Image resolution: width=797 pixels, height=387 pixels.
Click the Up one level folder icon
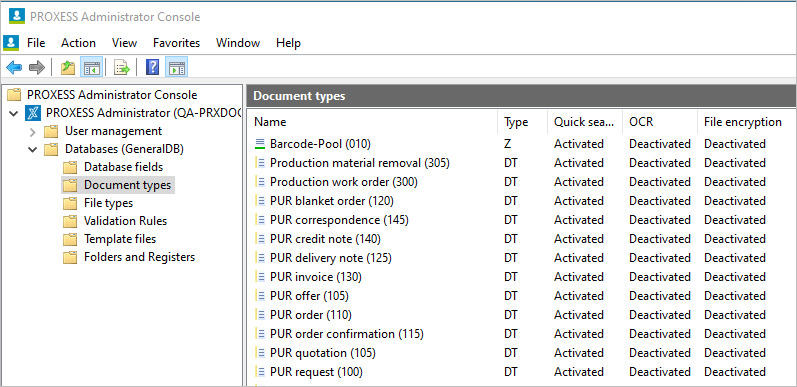click(x=68, y=67)
